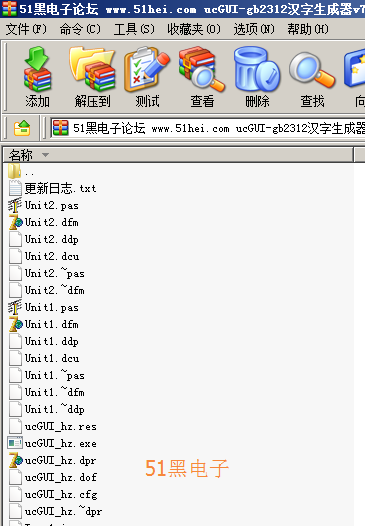
Task: Click the Unit2.dfm file icon
Action: [x=15, y=222]
